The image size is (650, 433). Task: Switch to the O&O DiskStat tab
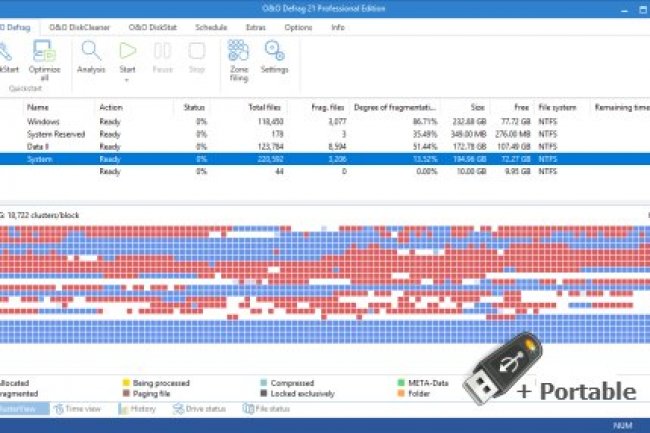coord(152,27)
